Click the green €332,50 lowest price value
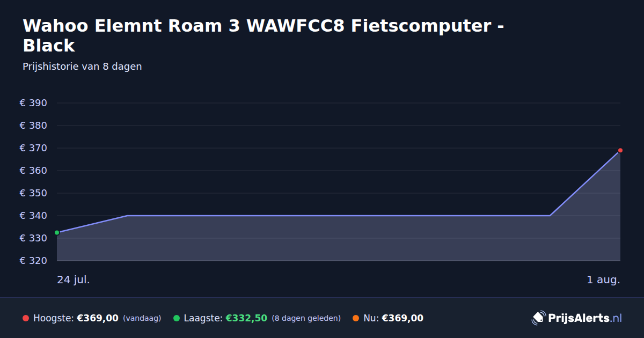 (246, 318)
